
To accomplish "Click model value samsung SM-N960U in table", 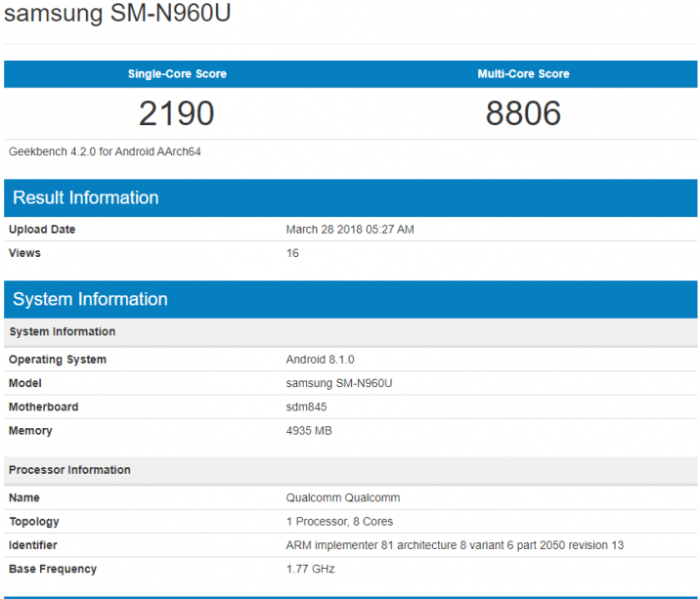I will [339, 383].
